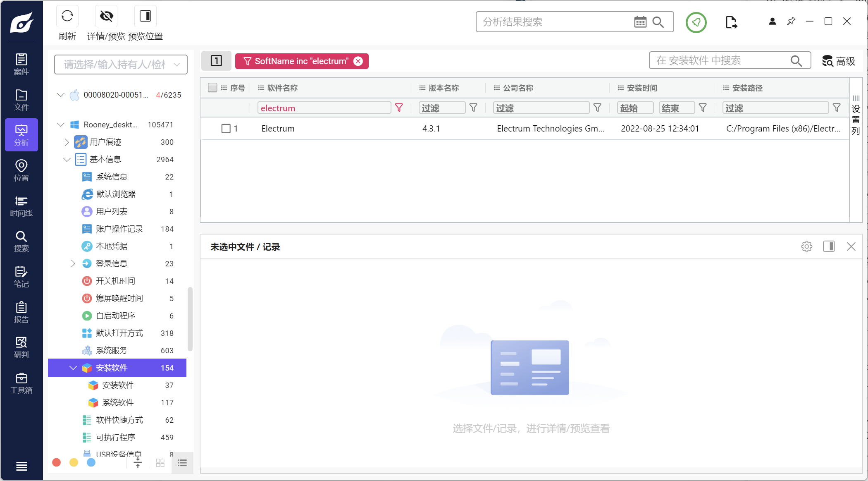868x481 pixels.
Task: Open the hamburger menu at sidebar bottom
Action: click(x=21, y=466)
